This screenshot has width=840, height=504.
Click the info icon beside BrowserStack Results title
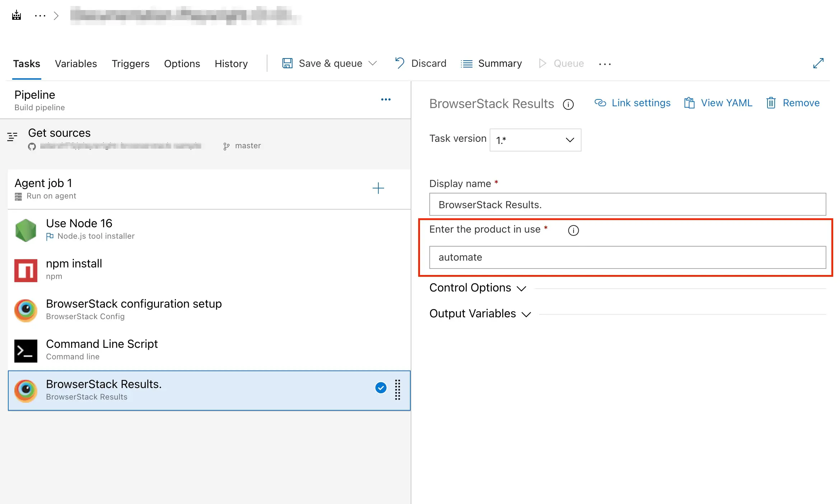568,104
